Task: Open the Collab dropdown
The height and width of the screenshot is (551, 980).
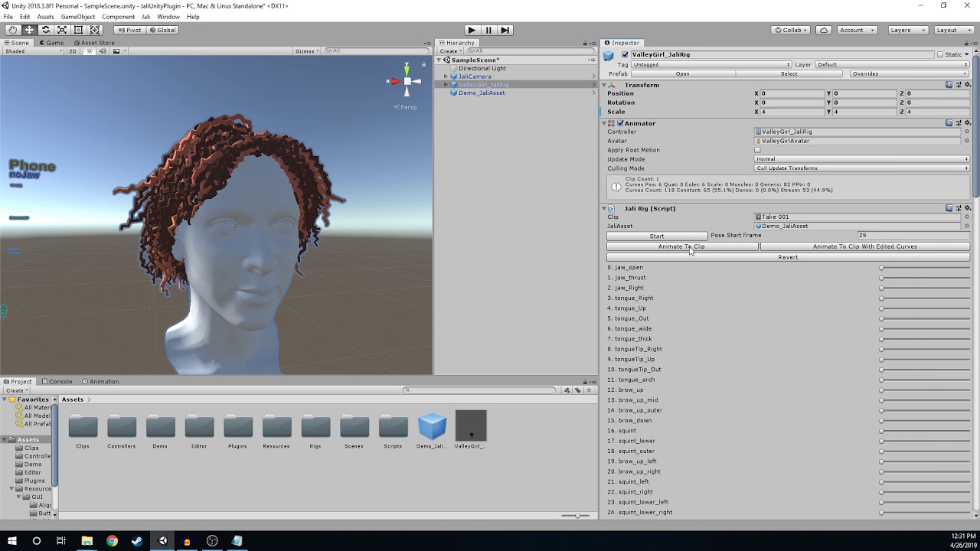Action: coord(792,30)
